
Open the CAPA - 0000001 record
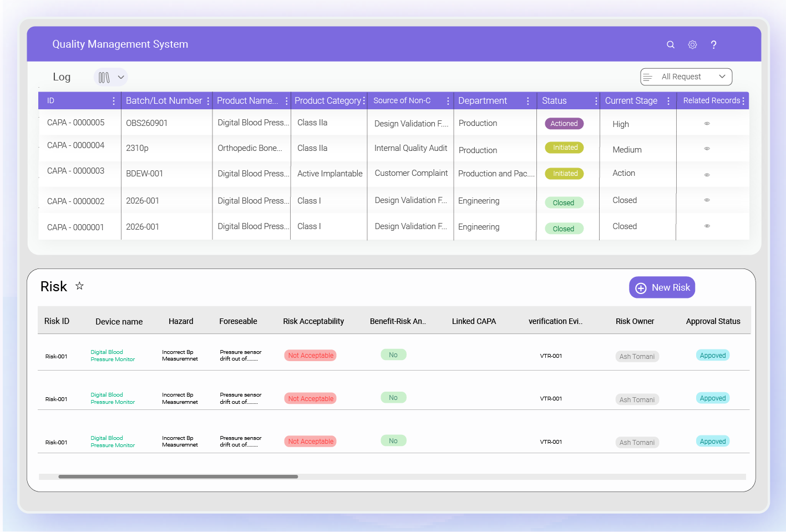point(75,227)
